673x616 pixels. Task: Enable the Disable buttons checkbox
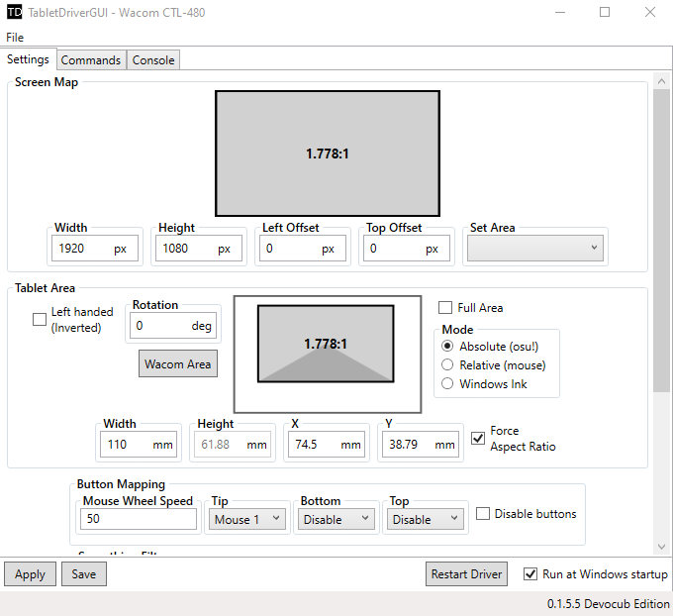[x=483, y=514]
